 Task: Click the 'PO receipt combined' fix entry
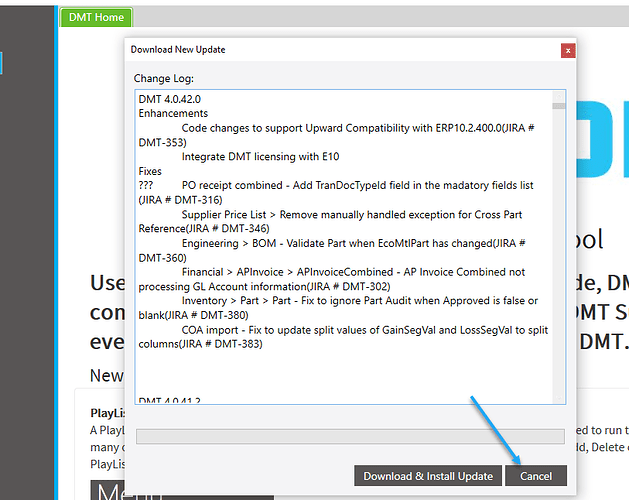click(x=336, y=193)
